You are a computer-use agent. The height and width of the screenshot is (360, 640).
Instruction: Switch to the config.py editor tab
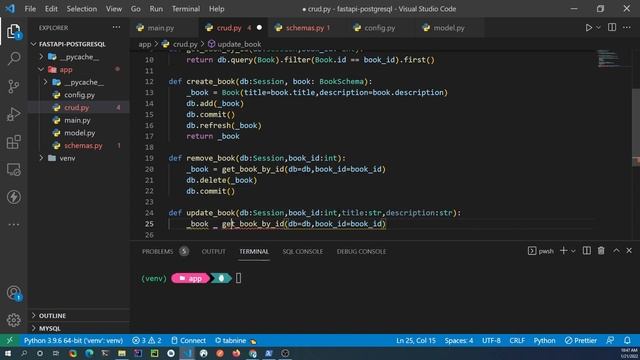(x=380, y=28)
